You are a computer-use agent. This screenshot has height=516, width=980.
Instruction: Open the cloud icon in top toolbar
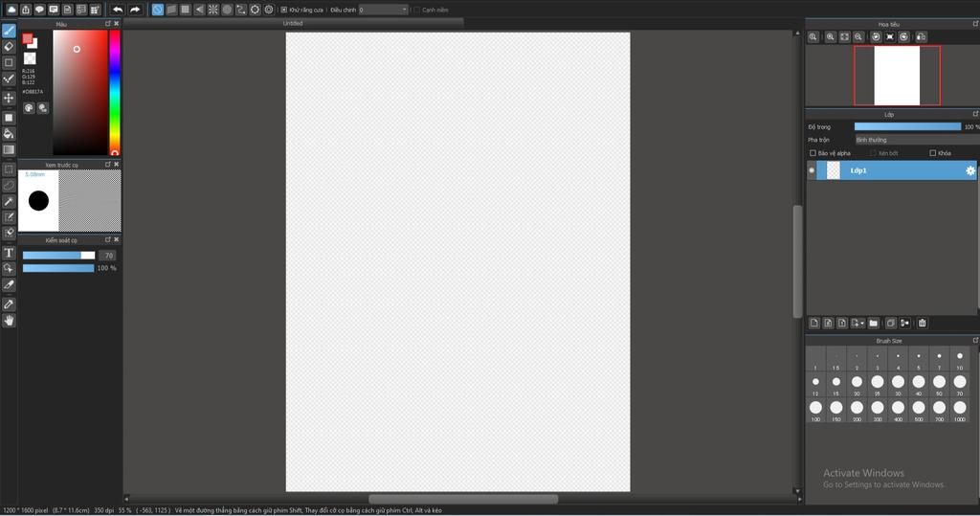[11, 10]
